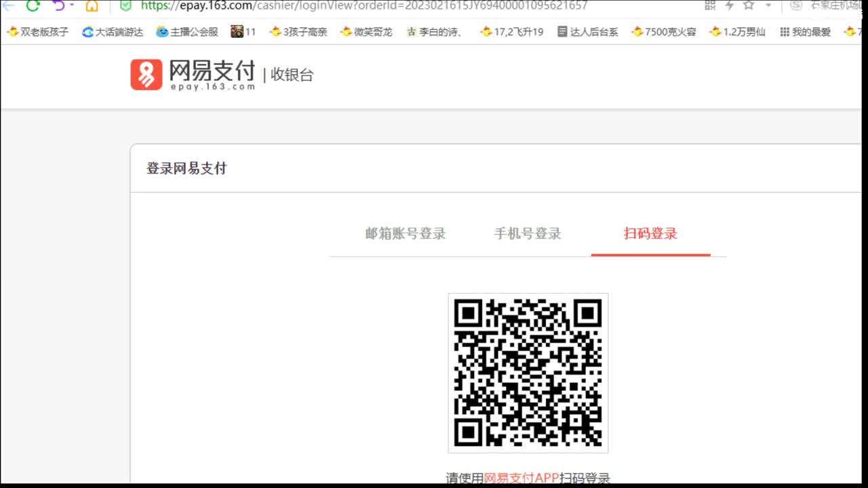Open the 7500克火容 bookmark
This screenshot has height=488, width=868.
[663, 32]
